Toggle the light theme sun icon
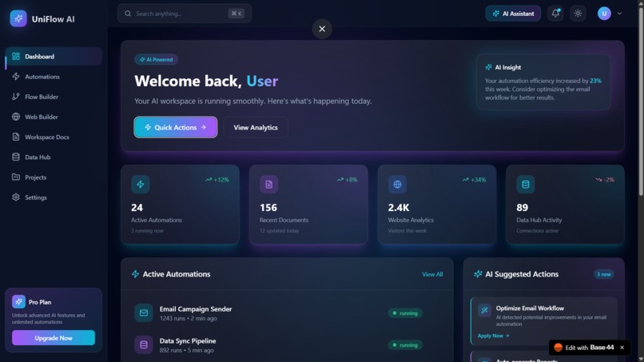Screen dimensions: 644x362 coord(578,14)
